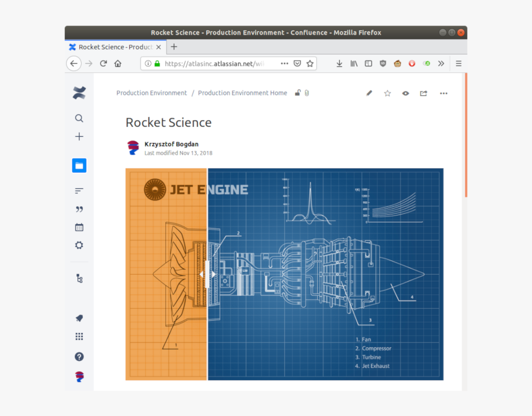Open the calendar icon in sidebar

pyautogui.click(x=79, y=227)
